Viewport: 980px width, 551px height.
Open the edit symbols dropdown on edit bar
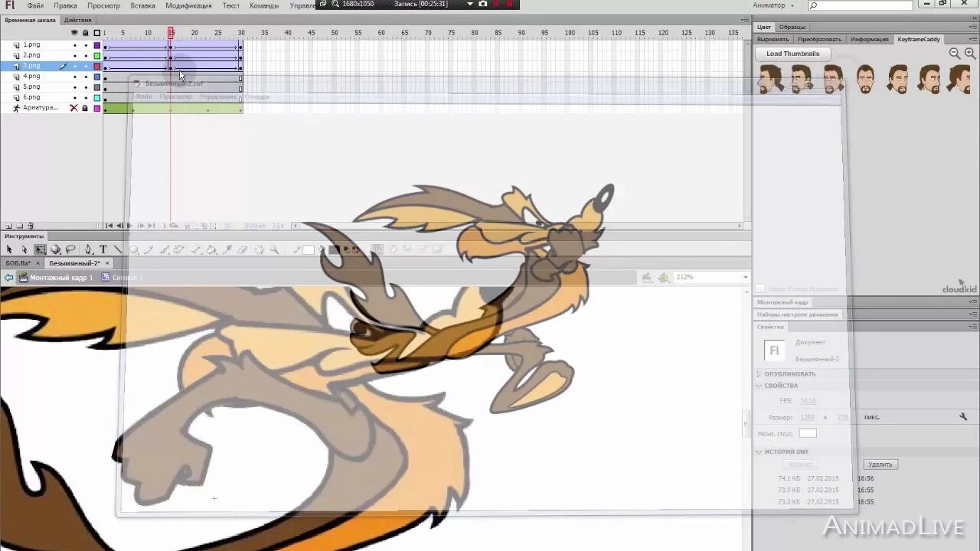tap(663, 278)
